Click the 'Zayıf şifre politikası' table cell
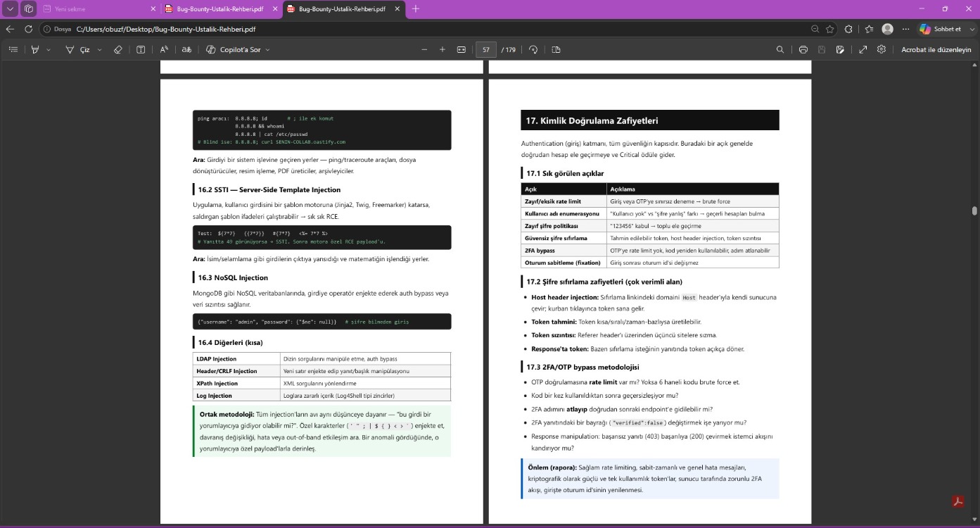This screenshot has width=980, height=528. [564, 225]
